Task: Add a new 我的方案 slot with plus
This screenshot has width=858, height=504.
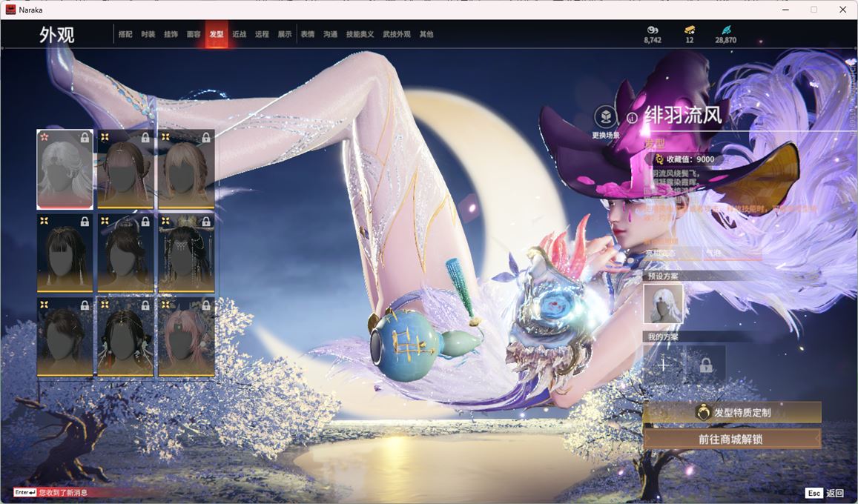Action: click(x=663, y=365)
